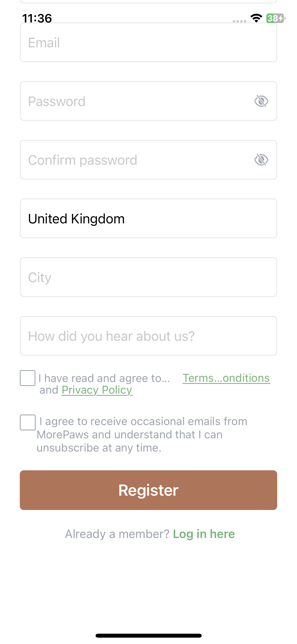This screenshot has width=297, height=644.
Task: Select the Confirm password text field
Action: (132, 160)
